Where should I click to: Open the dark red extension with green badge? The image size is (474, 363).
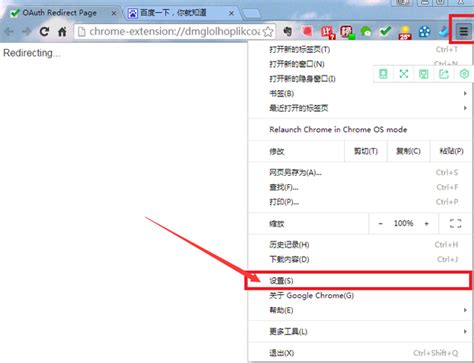coord(347,32)
